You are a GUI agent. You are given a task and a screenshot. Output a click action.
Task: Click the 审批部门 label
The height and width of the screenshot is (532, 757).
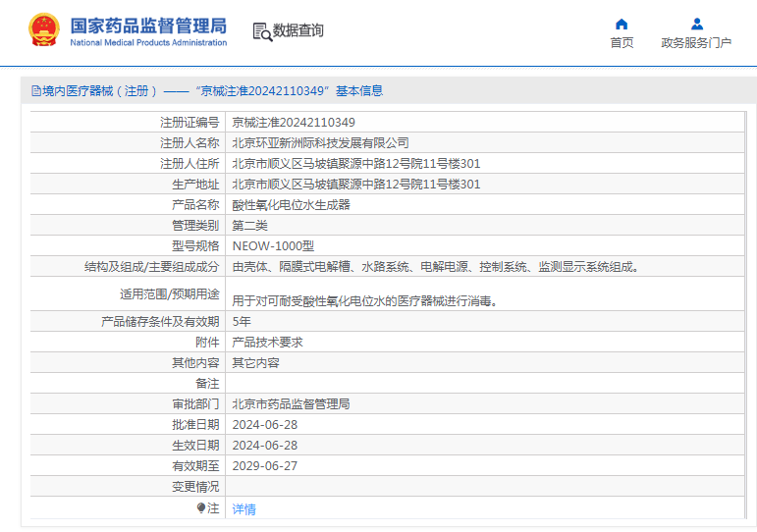click(x=195, y=404)
